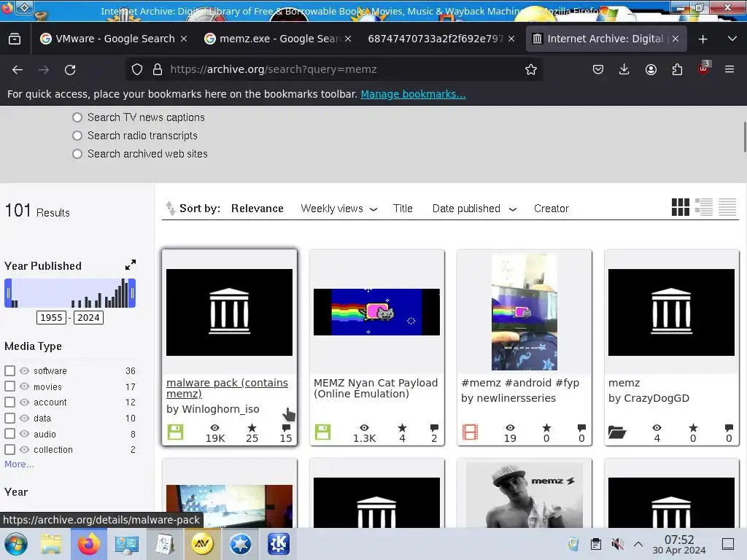Open the Firefox View tab icon
The width and height of the screenshot is (747, 560).
15,39
